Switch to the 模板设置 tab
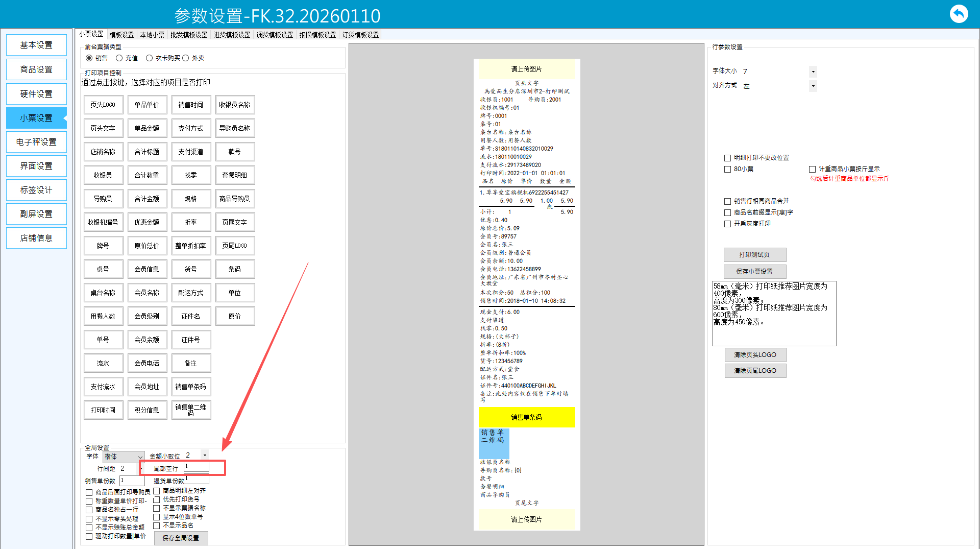 click(121, 35)
